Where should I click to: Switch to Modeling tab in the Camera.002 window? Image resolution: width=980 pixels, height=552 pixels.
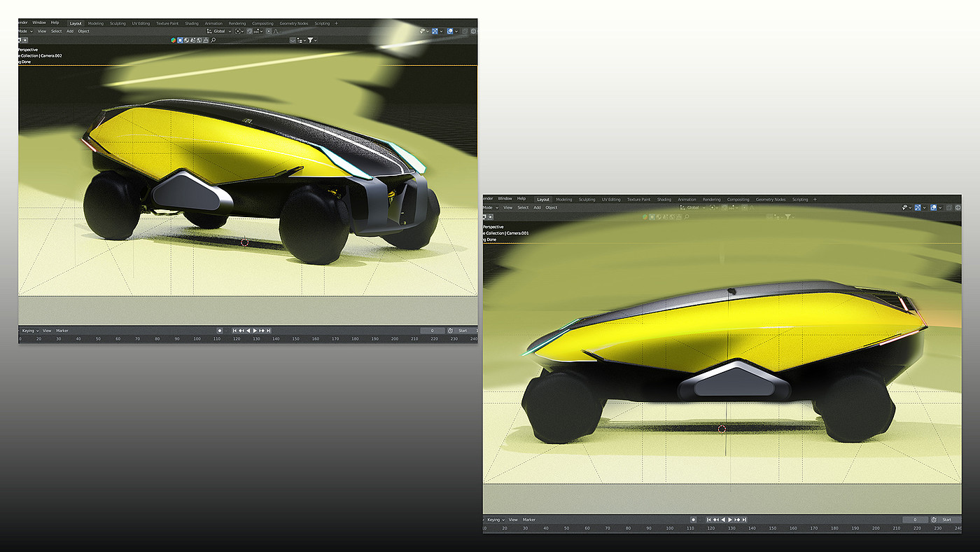click(96, 23)
